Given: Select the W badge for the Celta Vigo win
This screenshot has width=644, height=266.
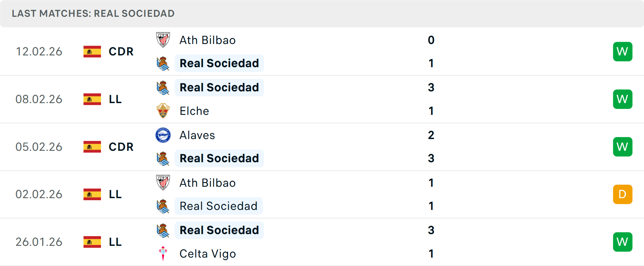Looking at the screenshot, I should 623,241.
